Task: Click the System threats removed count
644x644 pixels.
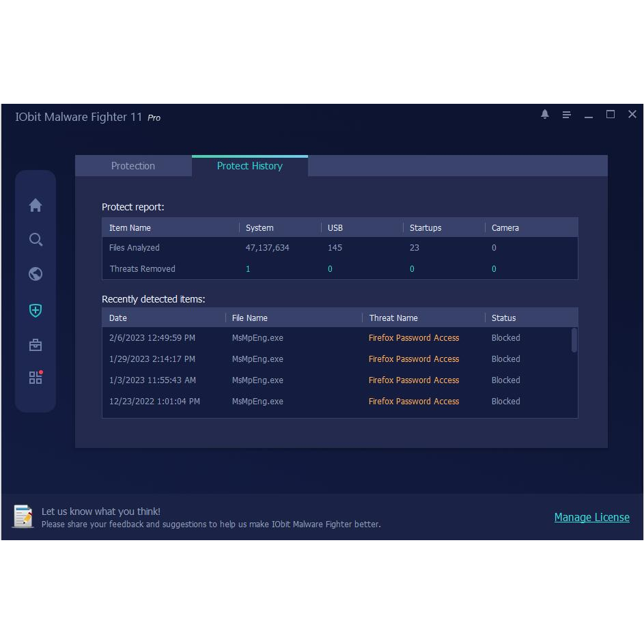Action: coord(248,269)
